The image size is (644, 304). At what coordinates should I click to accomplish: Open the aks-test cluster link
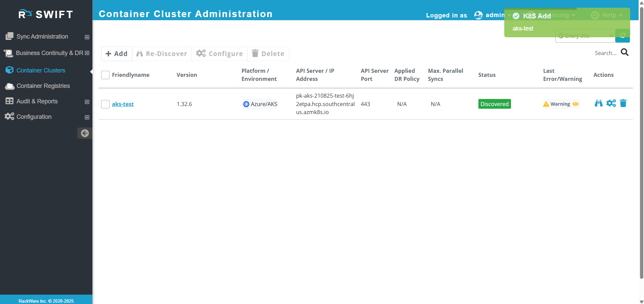(x=123, y=104)
